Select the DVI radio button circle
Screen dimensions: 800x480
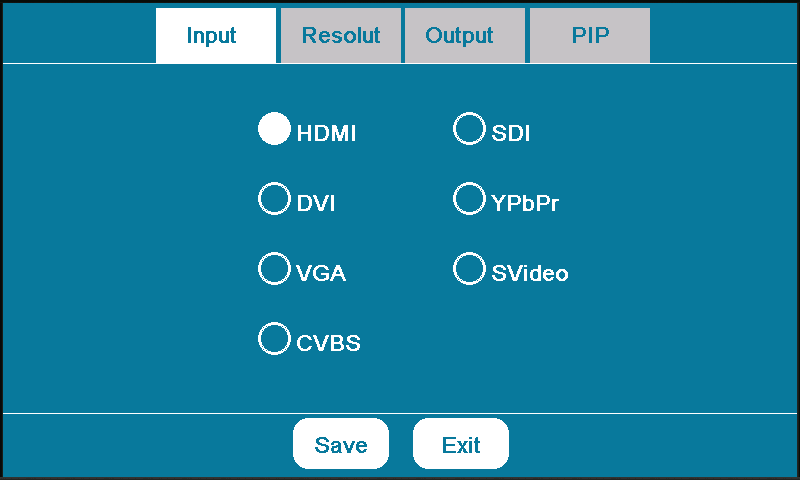pos(274,199)
